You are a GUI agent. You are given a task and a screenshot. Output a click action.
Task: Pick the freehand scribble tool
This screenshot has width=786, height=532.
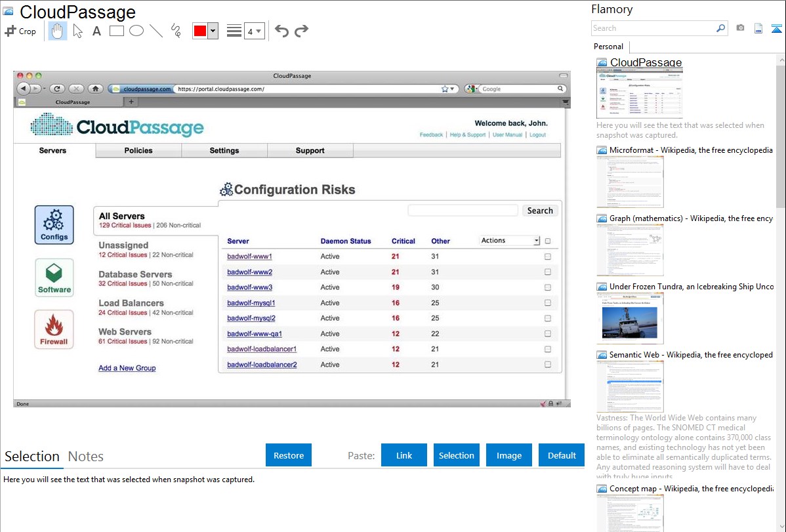point(176,31)
